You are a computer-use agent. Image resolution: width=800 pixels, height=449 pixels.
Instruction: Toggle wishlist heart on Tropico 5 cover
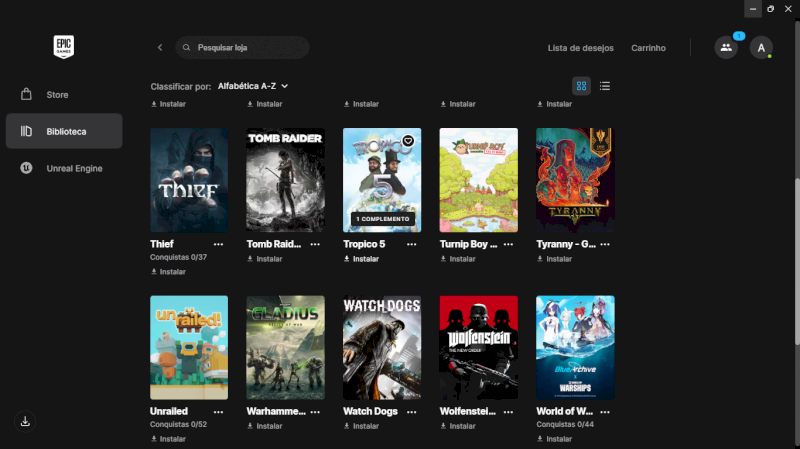[x=408, y=141]
